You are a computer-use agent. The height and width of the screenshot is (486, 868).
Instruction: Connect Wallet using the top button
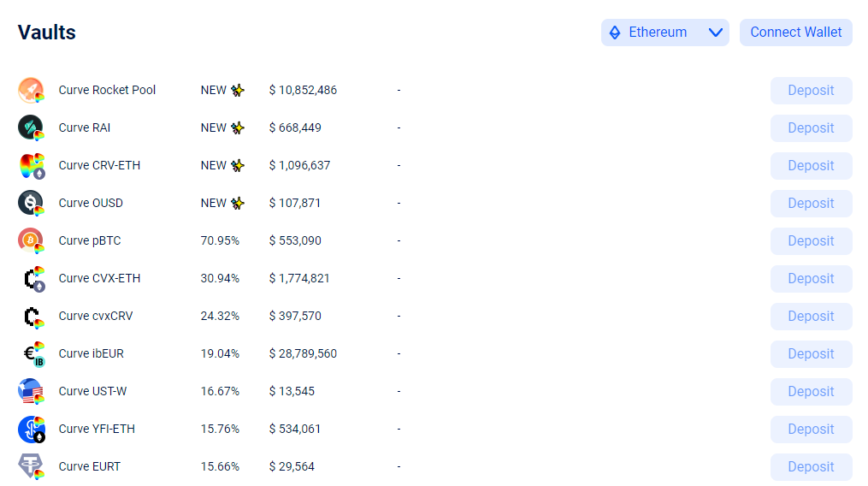[795, 33]
